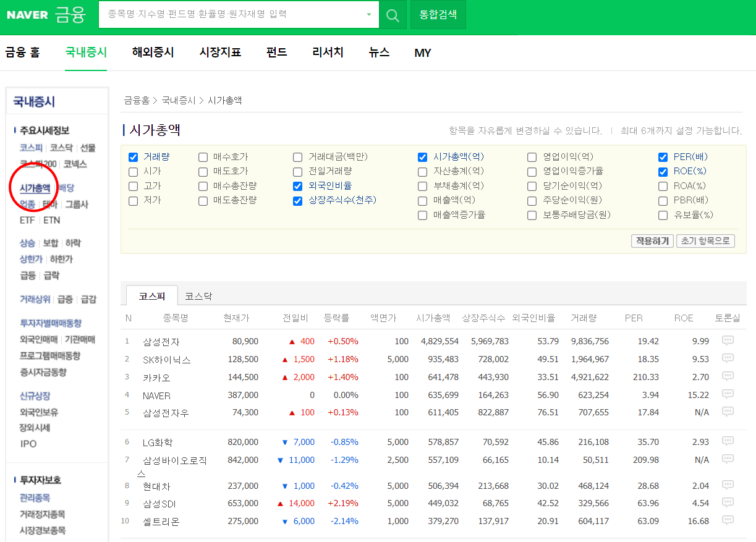The image size is (756, 542).
Task: Open ETN link in sidebar
Action: 52,220
